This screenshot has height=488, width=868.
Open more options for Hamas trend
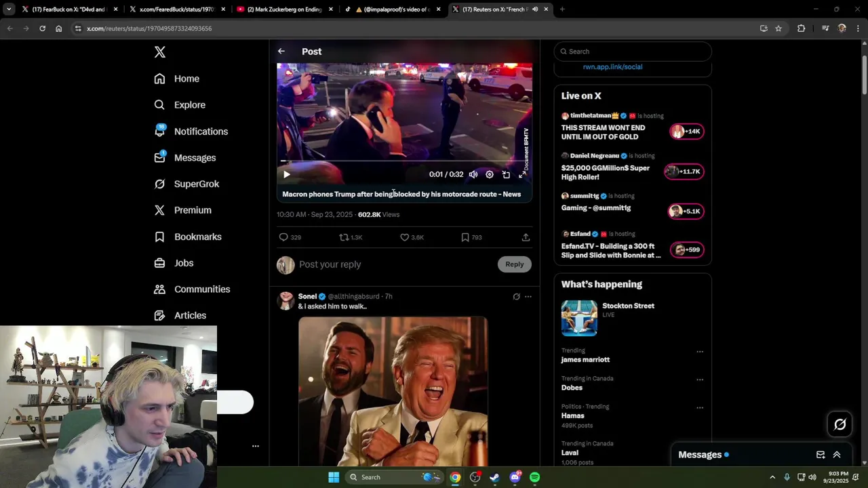[x=700, y=408]
